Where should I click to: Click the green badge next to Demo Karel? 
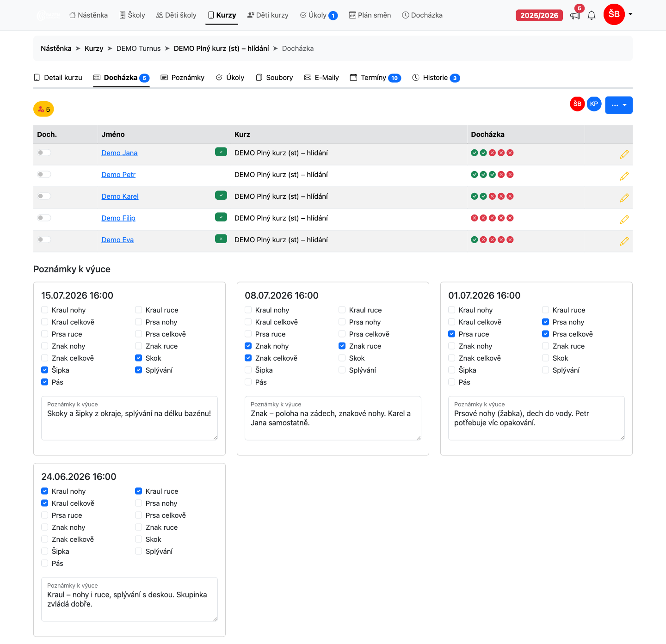(221, 196)
